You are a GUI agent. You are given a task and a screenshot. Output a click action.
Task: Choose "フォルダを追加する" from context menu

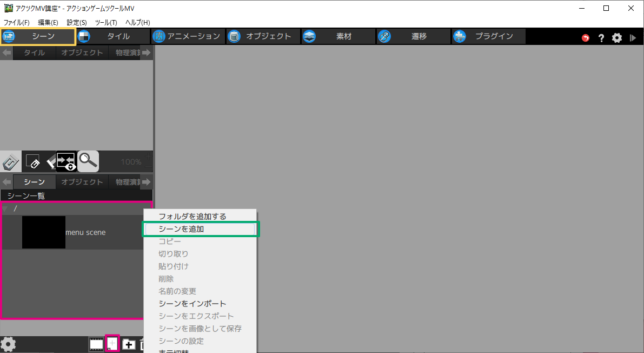tap(192, 217)
